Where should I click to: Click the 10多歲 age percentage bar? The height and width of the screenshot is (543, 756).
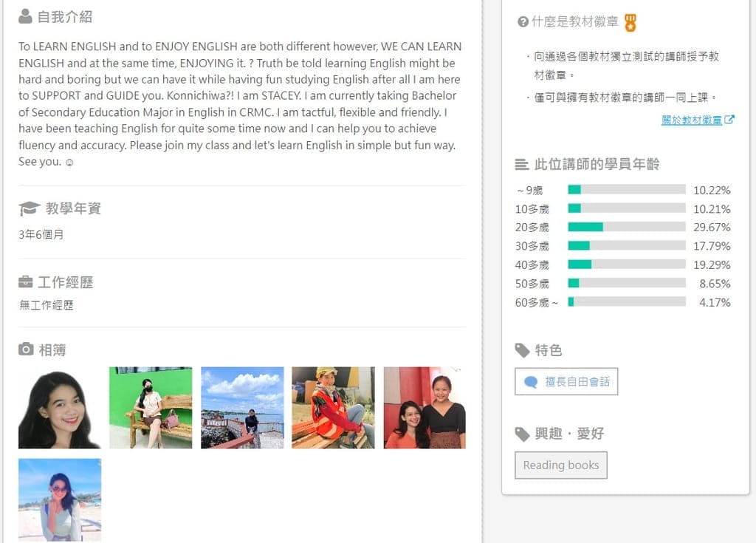click(x=627, y=208)
